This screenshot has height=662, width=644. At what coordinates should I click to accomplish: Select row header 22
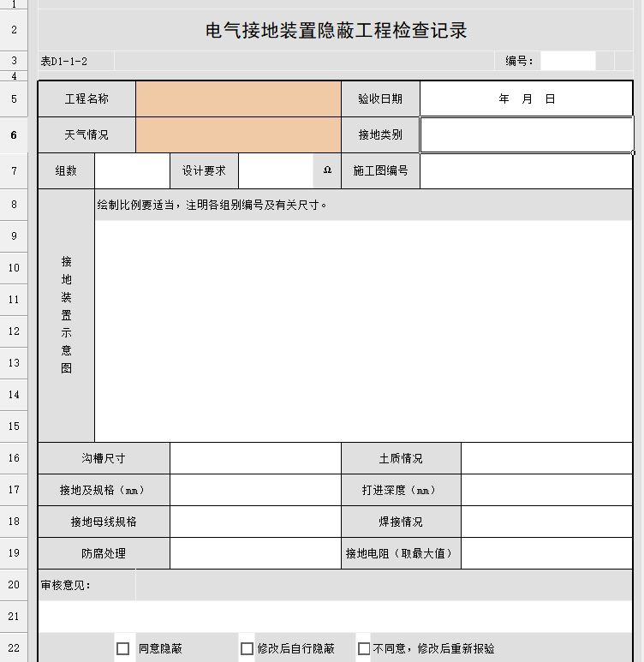[14, 648]
